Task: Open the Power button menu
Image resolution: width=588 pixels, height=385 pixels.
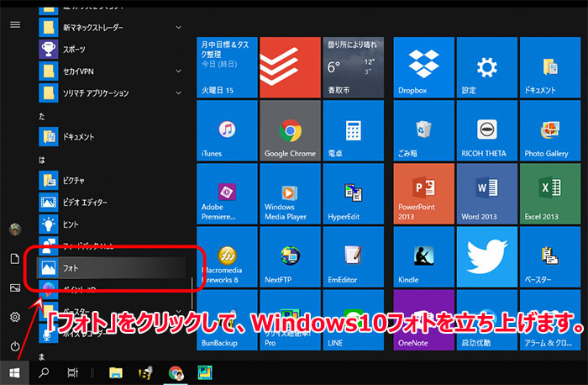Action: [15, 346]
